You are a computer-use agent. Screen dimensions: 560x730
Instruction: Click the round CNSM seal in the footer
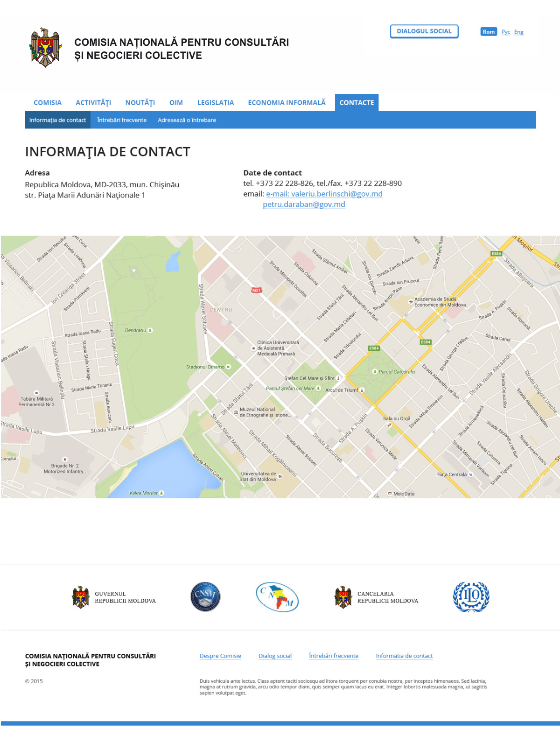[206, 596]
